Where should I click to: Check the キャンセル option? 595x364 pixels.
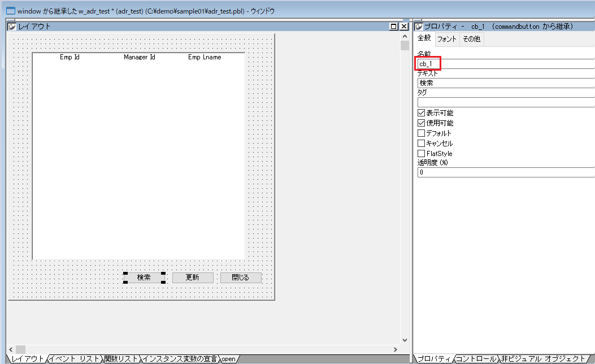coord(421,144)
